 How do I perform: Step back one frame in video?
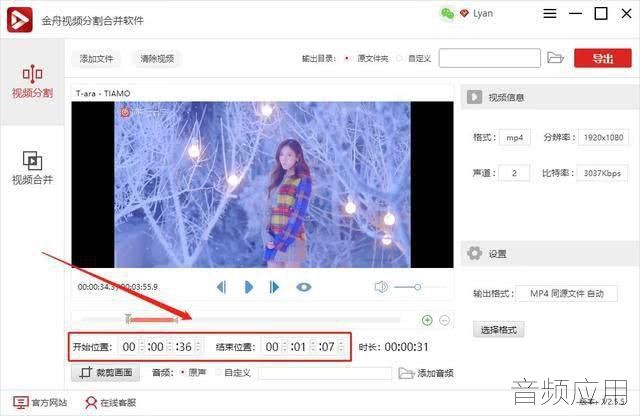(222, 287)
